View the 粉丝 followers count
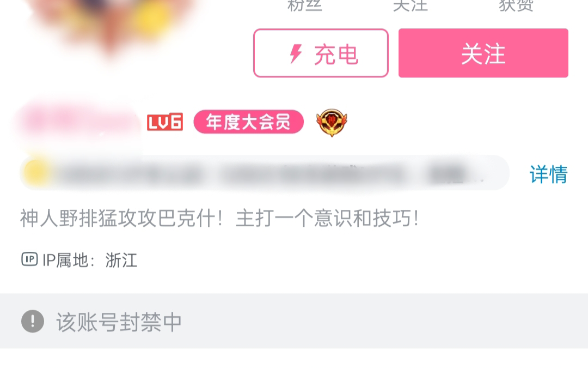 coord(304,5)
